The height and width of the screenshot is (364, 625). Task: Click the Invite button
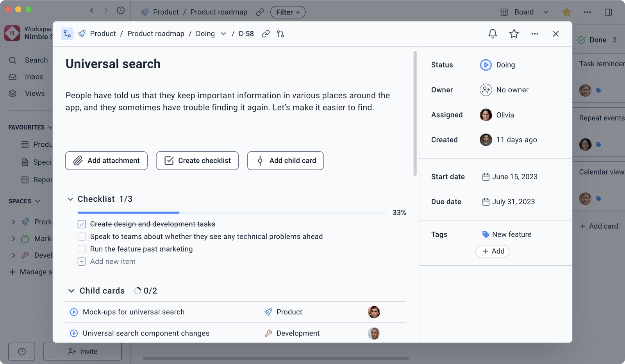tap(82, 352)
